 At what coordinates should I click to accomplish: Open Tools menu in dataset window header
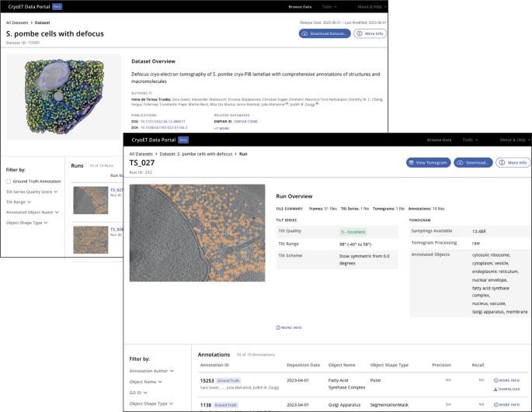click(x=329, y=7)
